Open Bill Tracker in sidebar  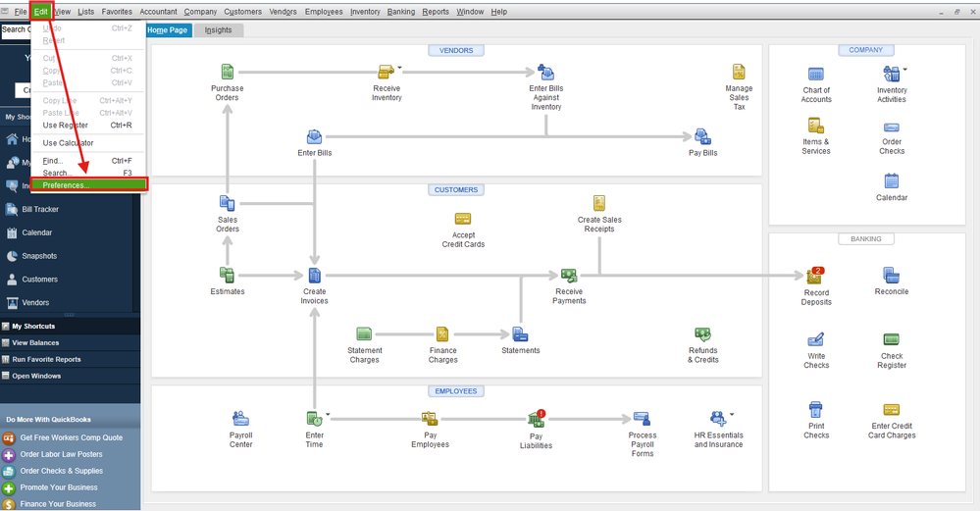tap(40, 209)
